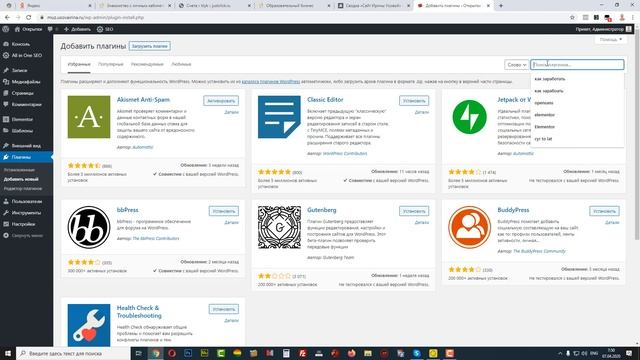This screenshot has width=640, height=360.
Task: Switch to the Рекомендуемые tab
Action: coord(147,64)
